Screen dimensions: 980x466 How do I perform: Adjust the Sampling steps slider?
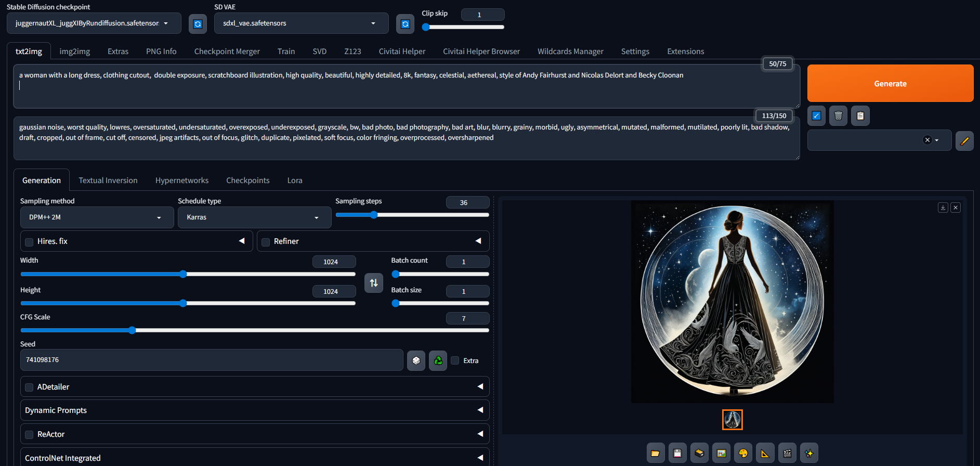point(412,215)
